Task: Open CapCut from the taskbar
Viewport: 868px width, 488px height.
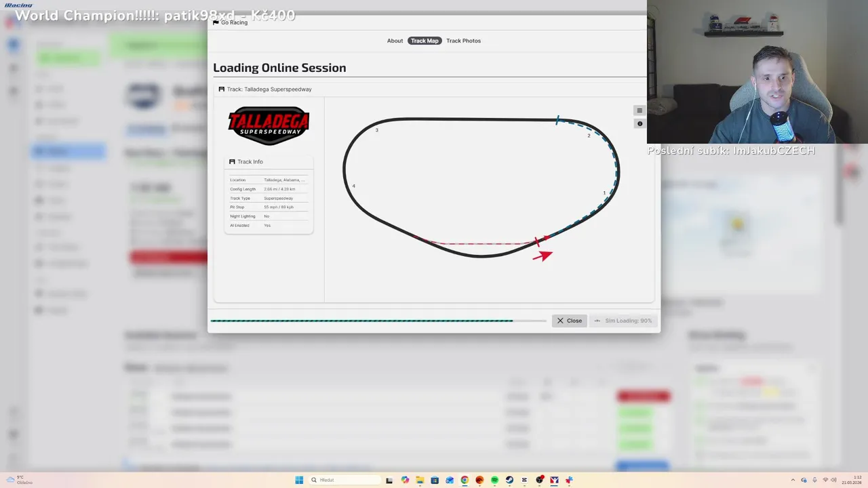Action: pos(524,480)
